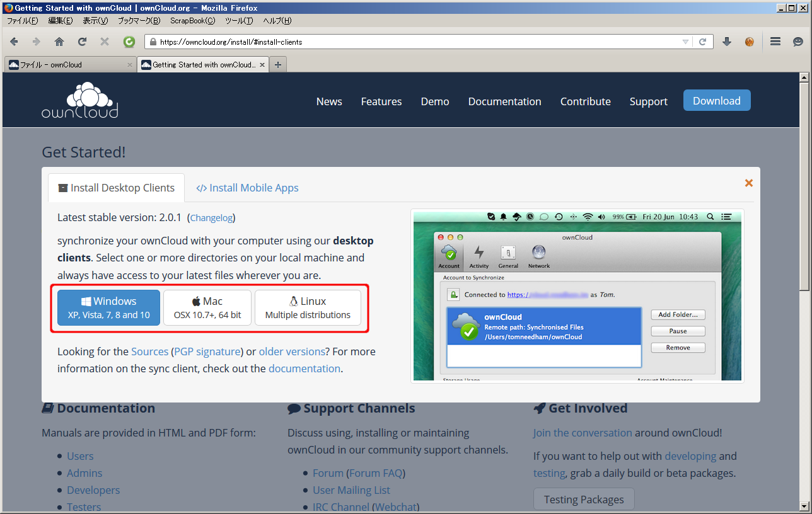
Task: Click the green circular refresh icon
Action: coord(129,42)
